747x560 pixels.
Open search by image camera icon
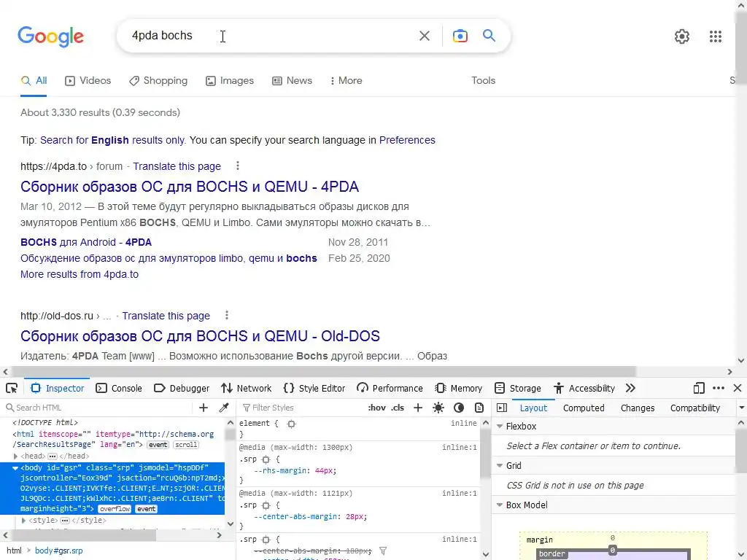pos(460,36)
